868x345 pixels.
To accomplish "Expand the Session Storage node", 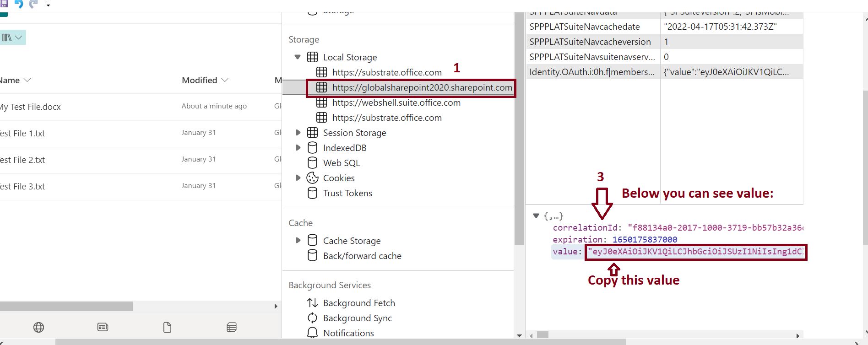I will 298,133.
